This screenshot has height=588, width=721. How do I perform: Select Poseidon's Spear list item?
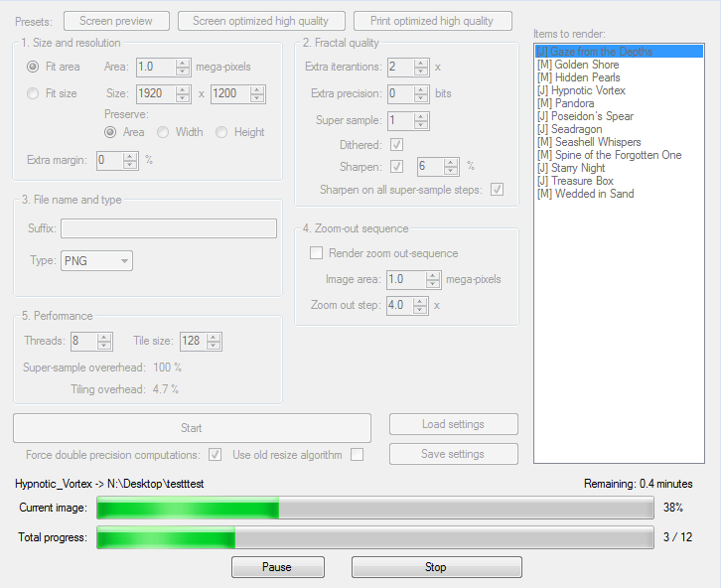coord(584,116)
